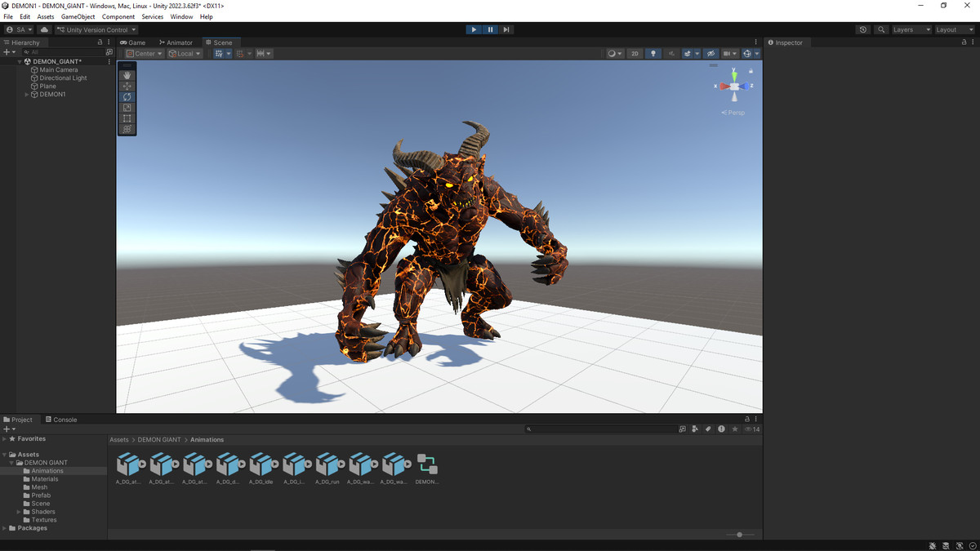Click Assets in the project breadcrumb

coord(119,440)
